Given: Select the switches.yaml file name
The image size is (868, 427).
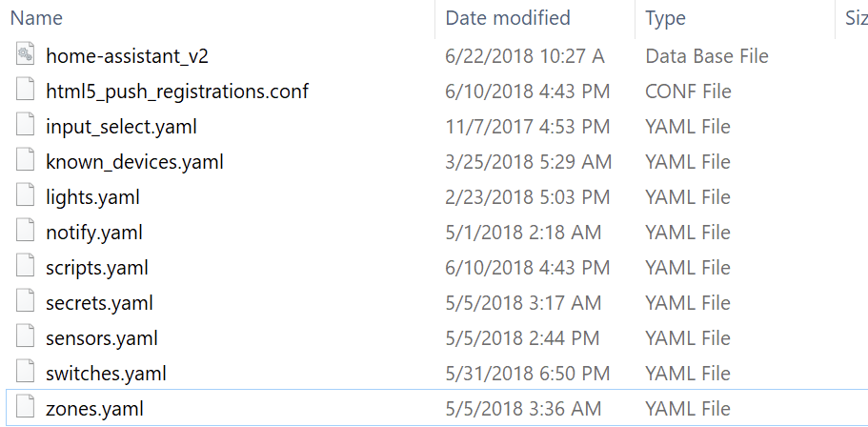Looking at the screenshot, I should click(107, 374).
